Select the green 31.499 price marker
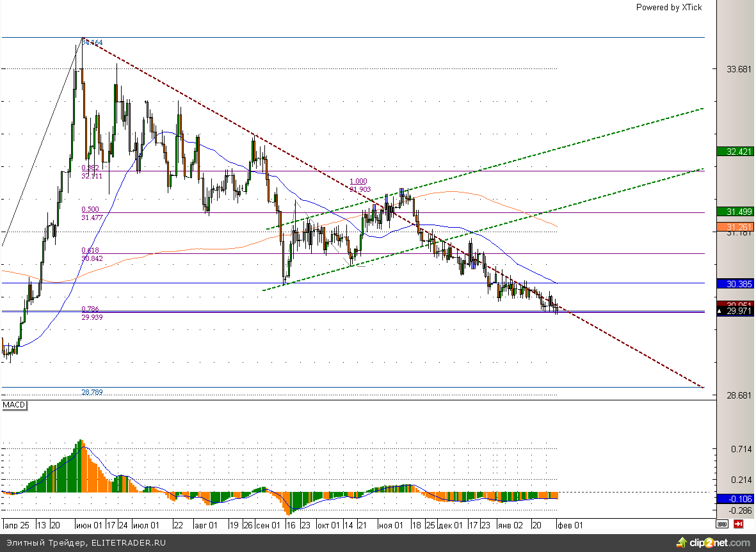 pos(735,212)
